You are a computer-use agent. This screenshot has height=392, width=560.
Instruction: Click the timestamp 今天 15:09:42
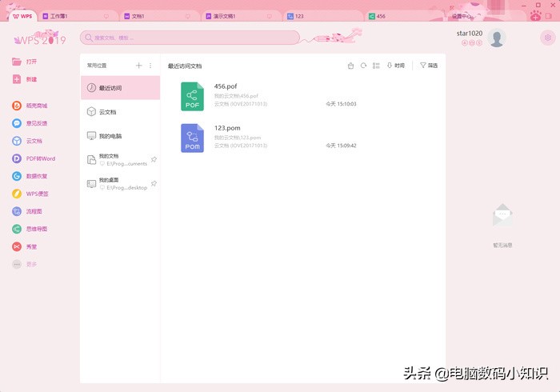click(x=341, y=146)
